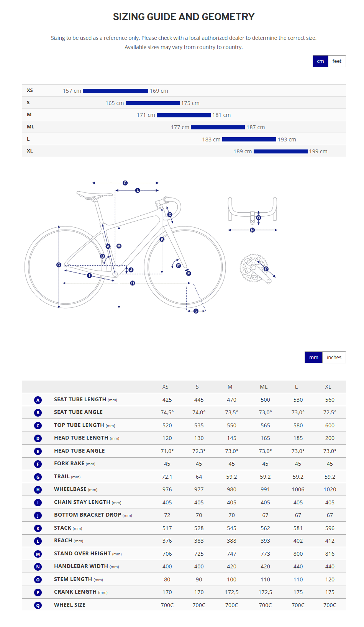The height and width of the screenshot is (627, 364).
Task: Click the P crank length marker on crankset diagram
Action: pos(266,269)
